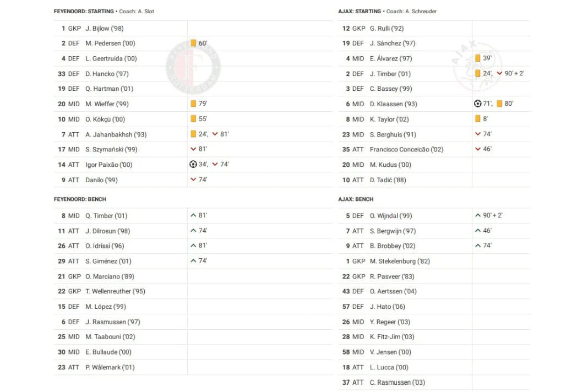588x392 pixels.
Task: Click substitution-on arrow for S. Bergwijn
Action: pos(477,231)
